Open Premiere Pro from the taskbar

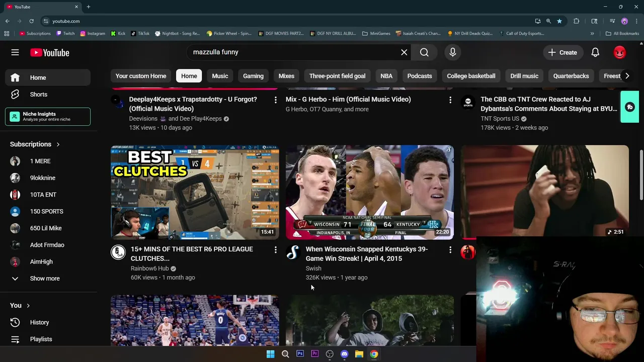click(x=315, y=354)
